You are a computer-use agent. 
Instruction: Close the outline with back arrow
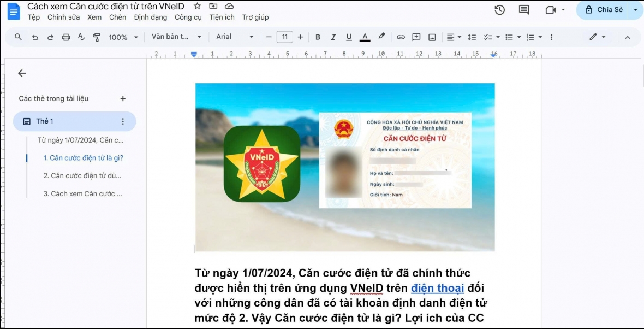(22, 73)
